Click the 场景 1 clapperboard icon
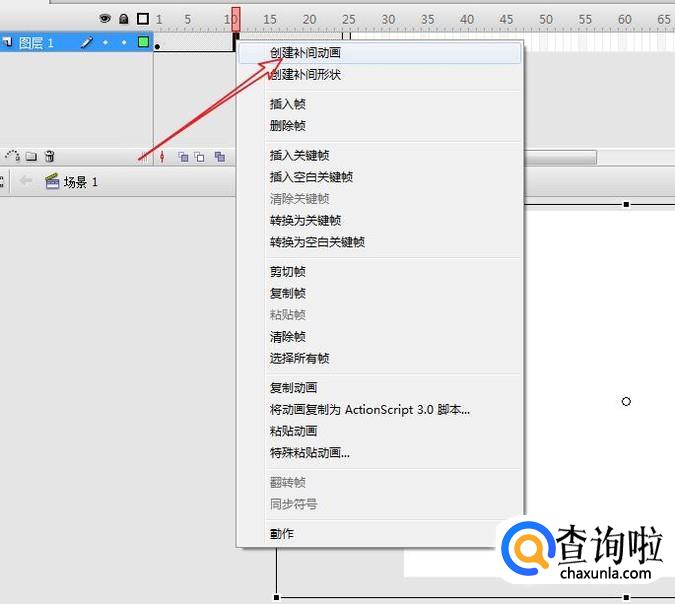The image size is (675, 604). point(52,181)
